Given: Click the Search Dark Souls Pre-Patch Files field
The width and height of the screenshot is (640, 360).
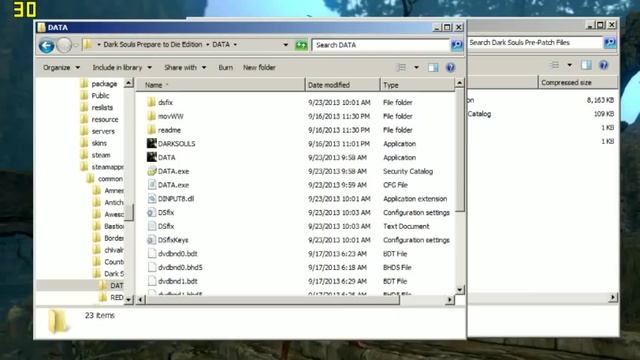Looking at the screenshot, I should (x=535, y=42).
